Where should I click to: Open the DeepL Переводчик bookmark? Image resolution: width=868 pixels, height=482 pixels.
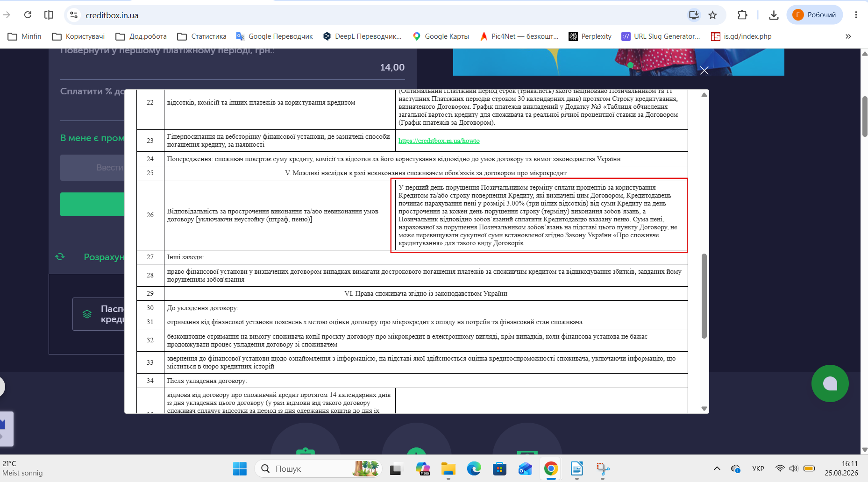click(362, 36)
